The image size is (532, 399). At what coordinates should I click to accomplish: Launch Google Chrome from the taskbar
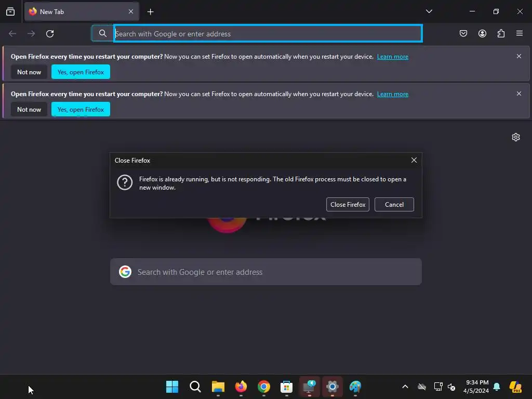[263, 387]
